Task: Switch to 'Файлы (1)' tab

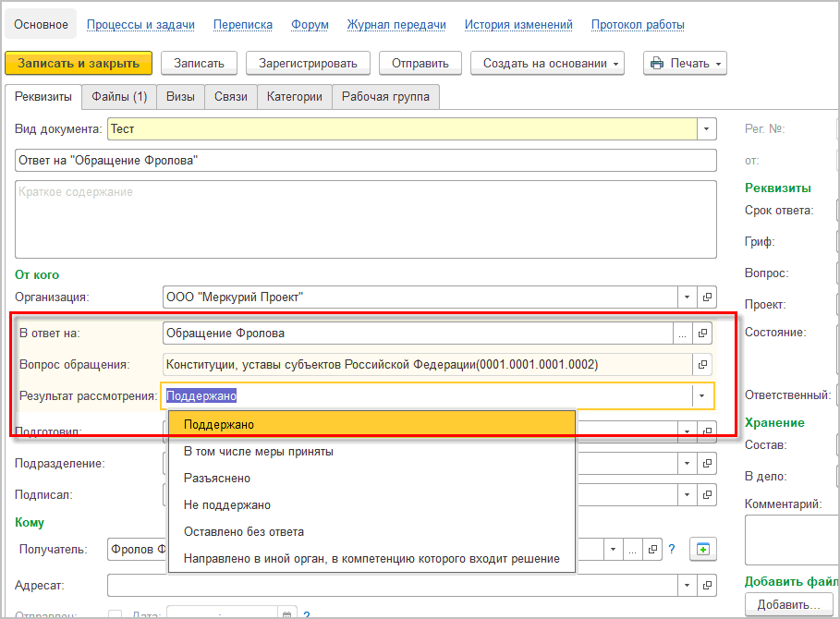Action: point(119,97)
